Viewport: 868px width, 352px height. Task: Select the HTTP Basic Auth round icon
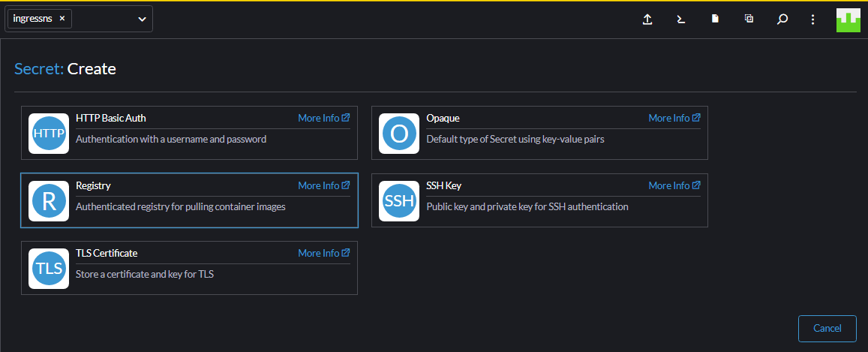49,134
